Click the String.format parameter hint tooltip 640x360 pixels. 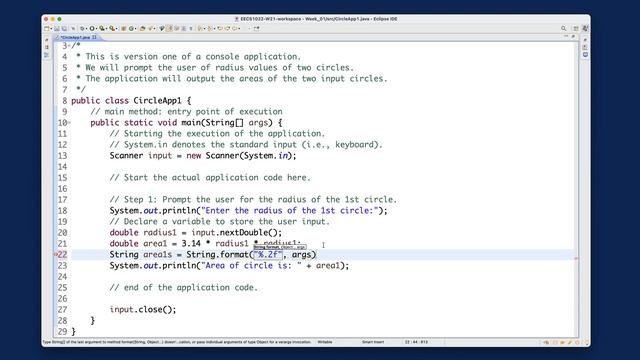pyautogui.click(x=280, y=247)
